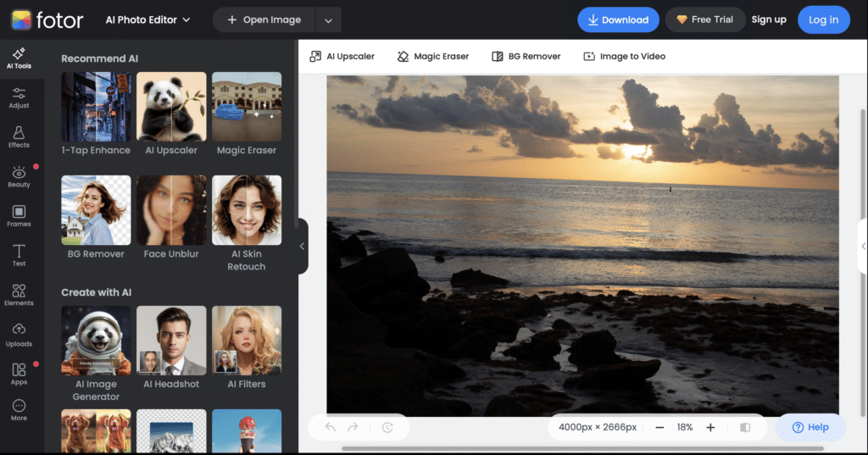Click the Open Image button

click(x=264, y=20)
